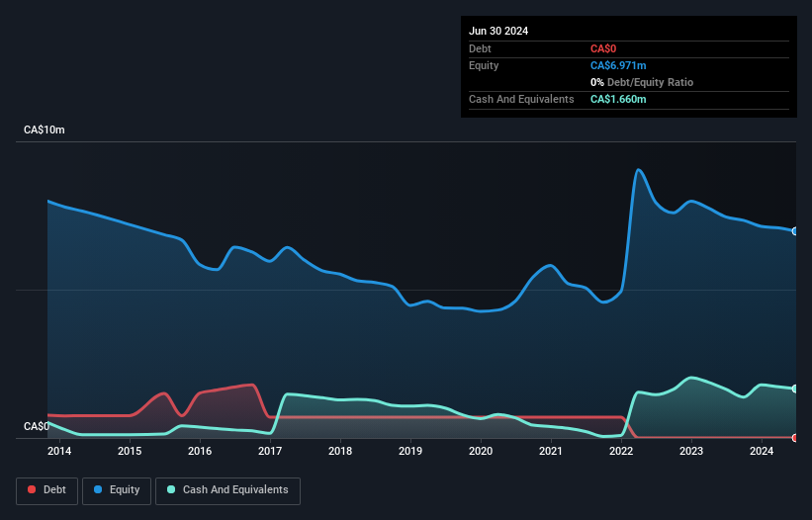This screenshot has width=812, height=520.
Task: Click the CA$10m y-axis label
Action: (x=45, y=130)
